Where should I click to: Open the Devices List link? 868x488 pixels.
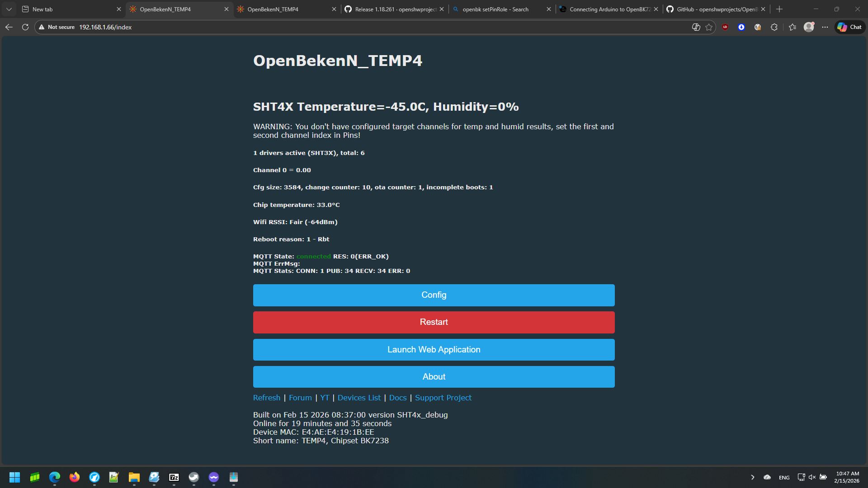359,398
